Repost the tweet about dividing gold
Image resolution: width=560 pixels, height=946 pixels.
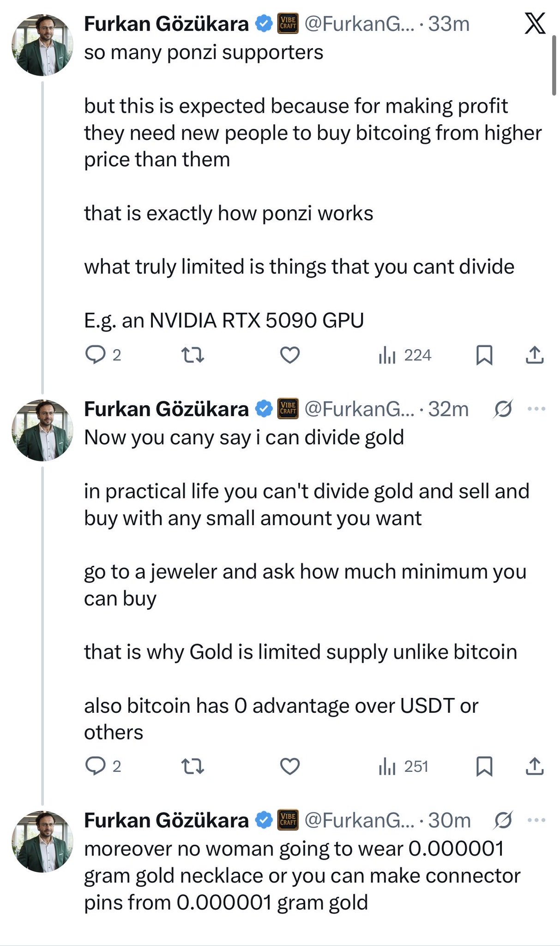pyautogui.click(x=193, y=766)
